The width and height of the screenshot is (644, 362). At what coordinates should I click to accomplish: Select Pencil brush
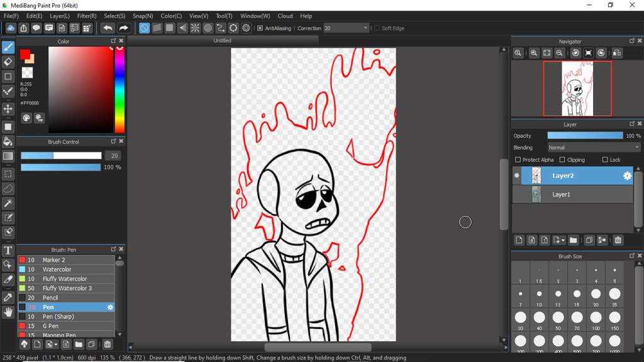tap(66, 298)
